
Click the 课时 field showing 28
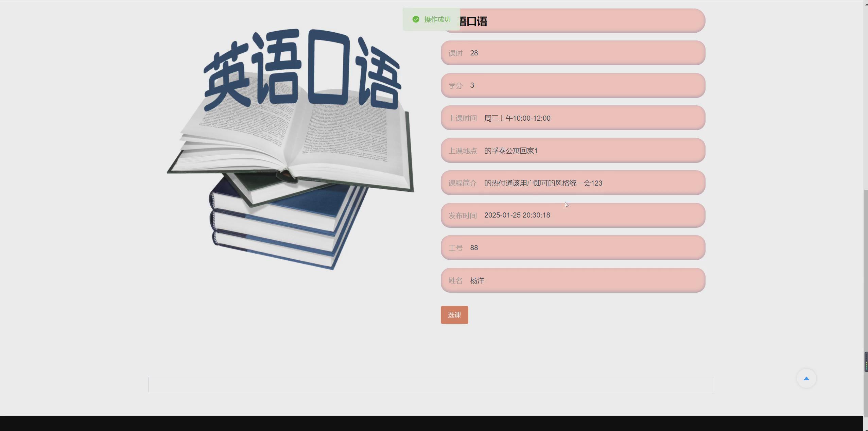[572, 53]
